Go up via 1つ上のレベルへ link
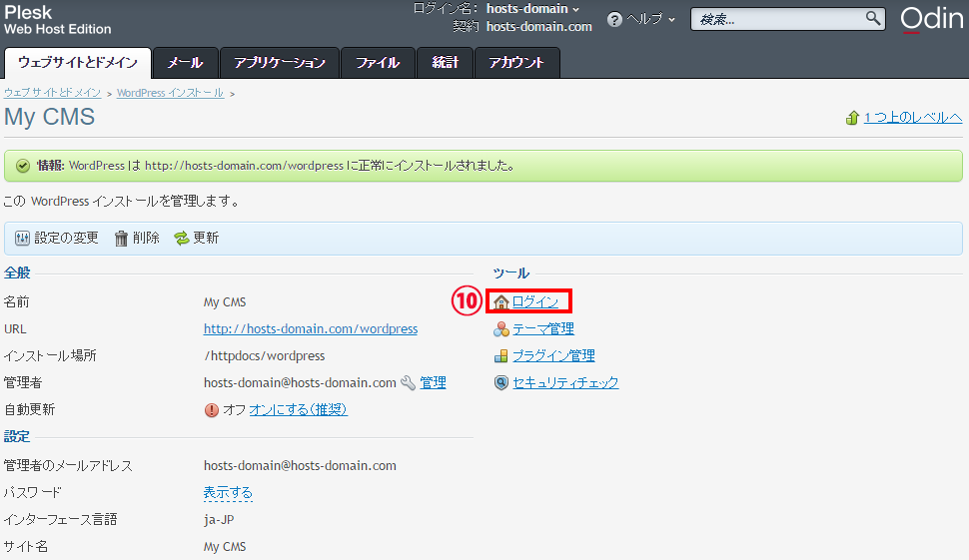This screenshot has height=560, width=969. (913, 118)
